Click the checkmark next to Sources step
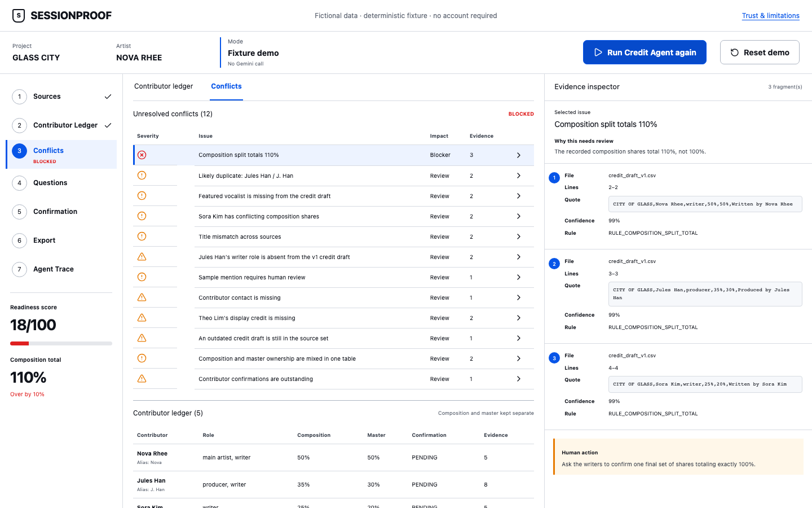Viewport: 812px width, 508px height. (x=108, y=97)
